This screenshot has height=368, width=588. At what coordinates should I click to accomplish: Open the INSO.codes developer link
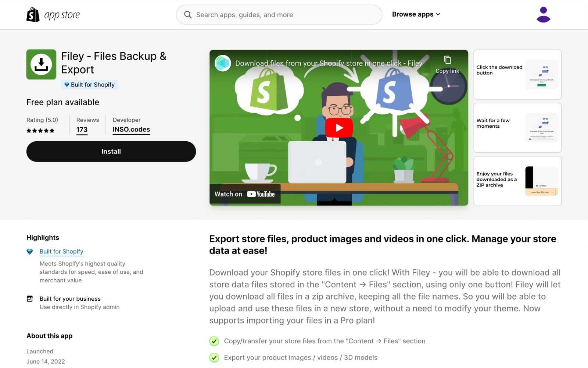[x=131, y=130]
